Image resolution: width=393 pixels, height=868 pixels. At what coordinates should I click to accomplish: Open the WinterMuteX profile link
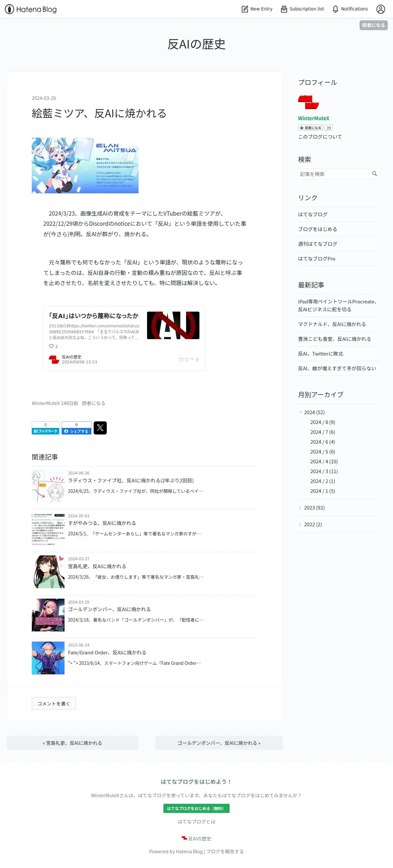[313, 118]
